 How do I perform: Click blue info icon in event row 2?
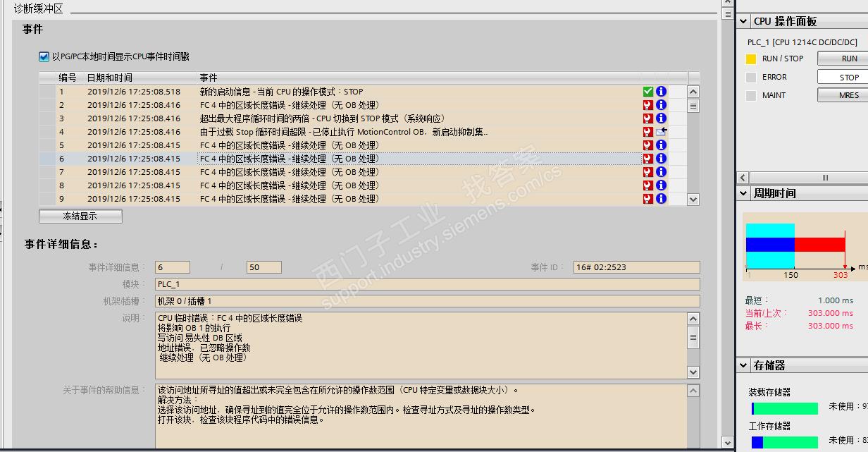point(661,105)
